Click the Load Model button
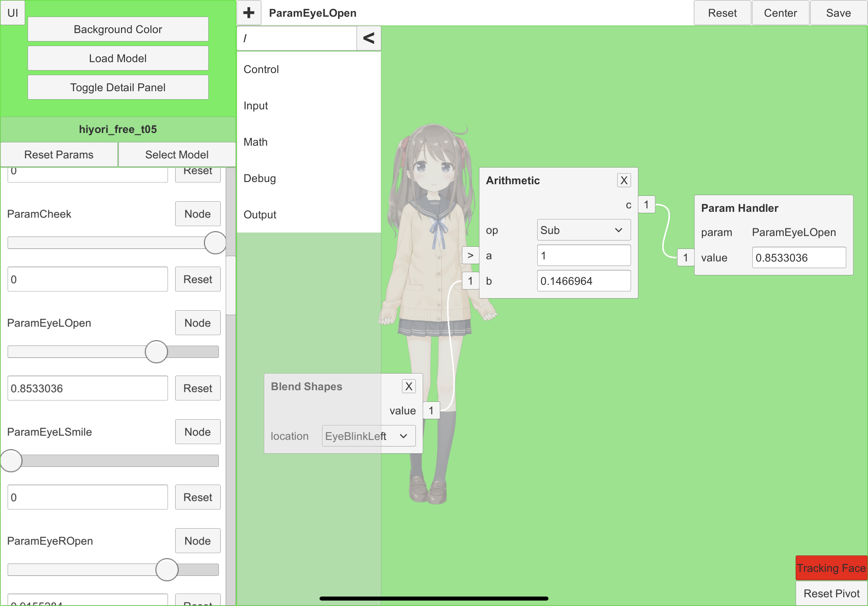The width and height of the screenshot is (868, 606). [x=118, y=58]
